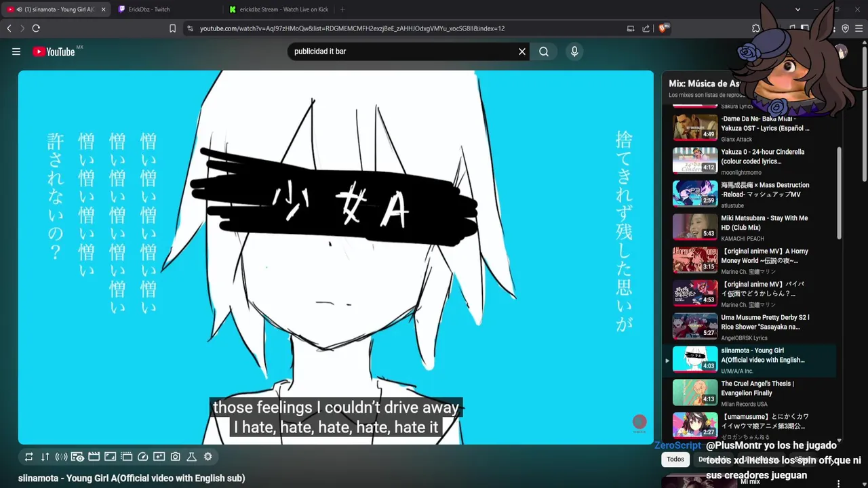The height and width of the screenshot is (488, 868).
Task: Toggle the loop video icon below player
Action: pos(29,457)
